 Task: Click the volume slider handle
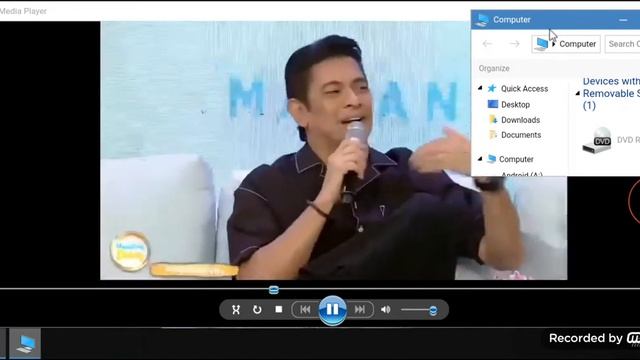[433, 311]
